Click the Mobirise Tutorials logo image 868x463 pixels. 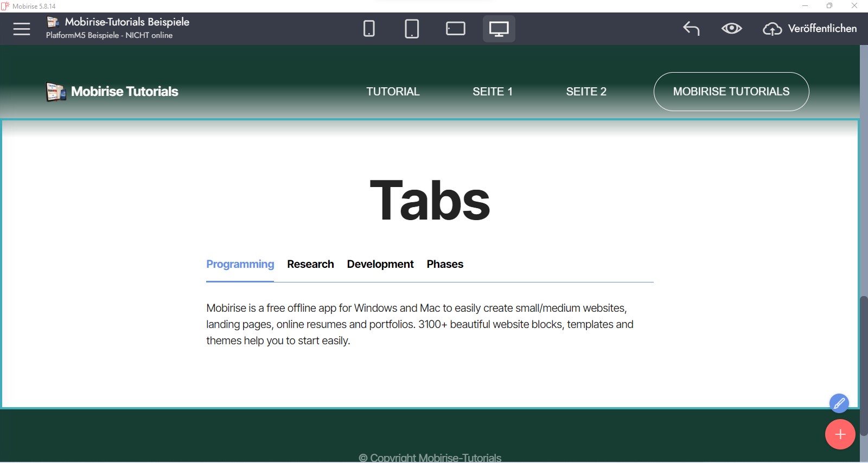pyautogui.click(x=56, y=92)
